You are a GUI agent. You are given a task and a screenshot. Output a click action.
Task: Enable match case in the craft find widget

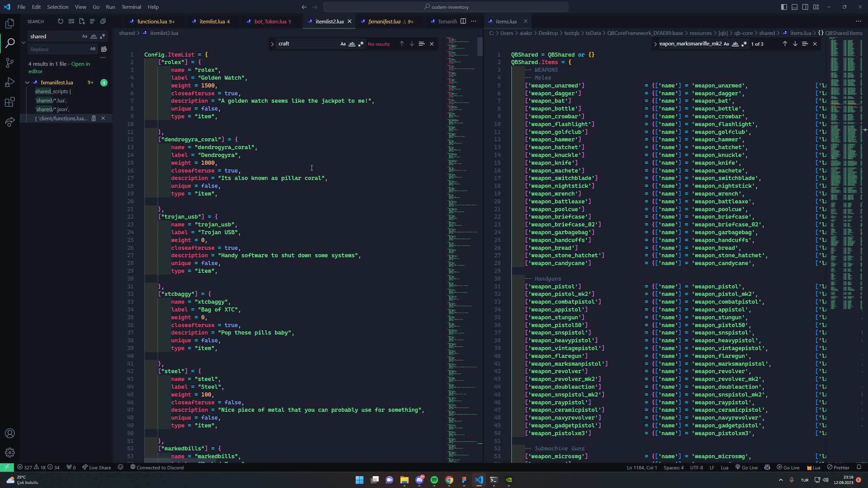[343, 44]
